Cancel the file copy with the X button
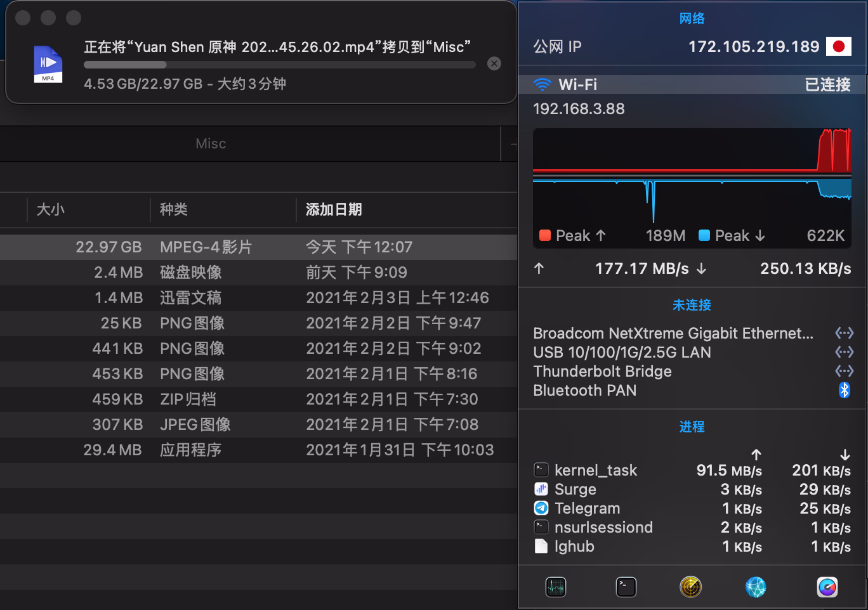868x610 pixels. click(x=494, y=63)
